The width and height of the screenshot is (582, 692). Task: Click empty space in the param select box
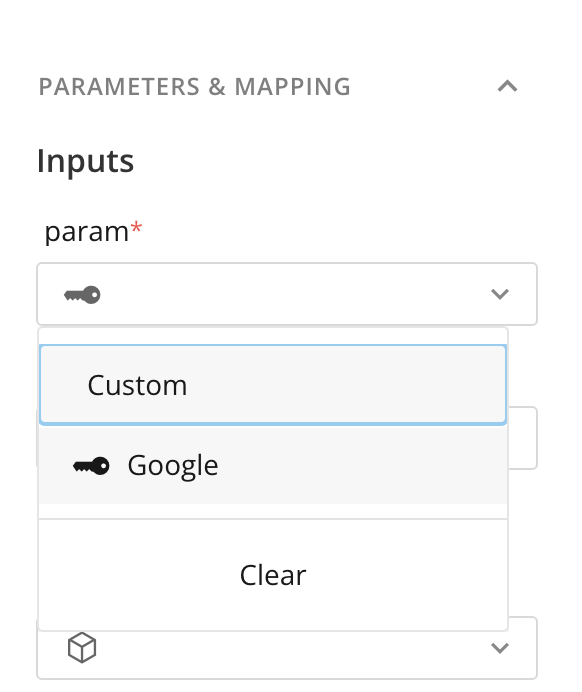[291, 294]
